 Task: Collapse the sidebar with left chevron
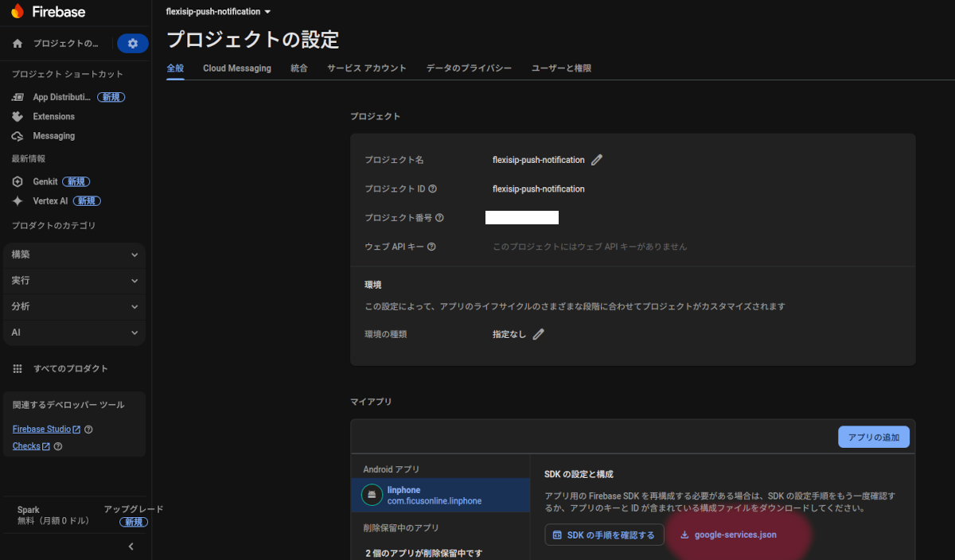click(x=131, y=546)
